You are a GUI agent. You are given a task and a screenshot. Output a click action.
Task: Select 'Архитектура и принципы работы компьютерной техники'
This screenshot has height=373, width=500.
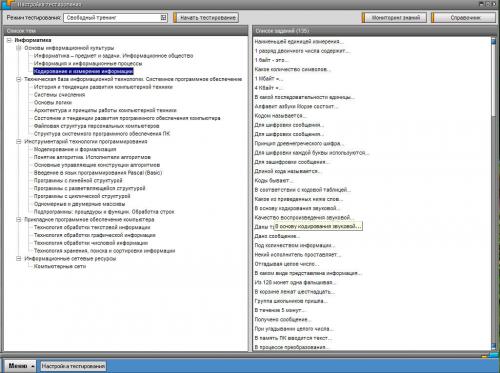click(105, 110)
